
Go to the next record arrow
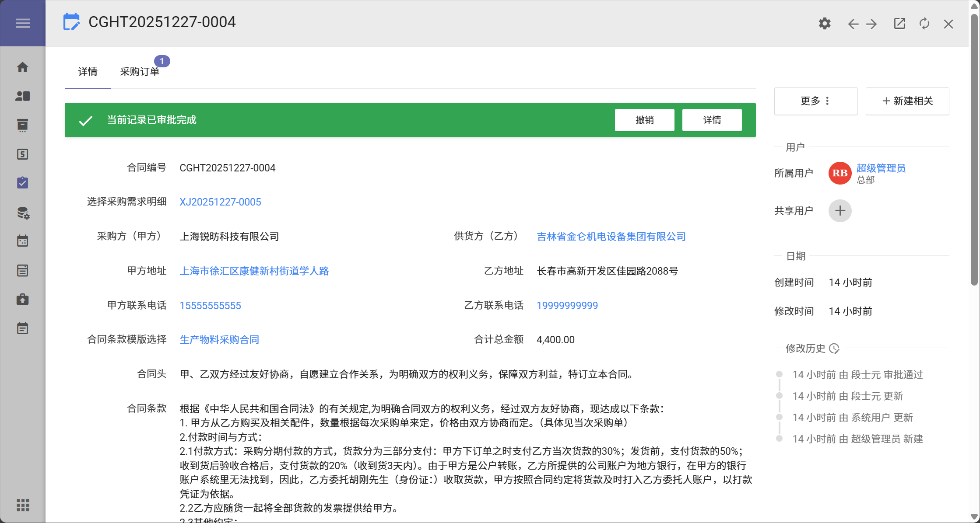point(872,24)
